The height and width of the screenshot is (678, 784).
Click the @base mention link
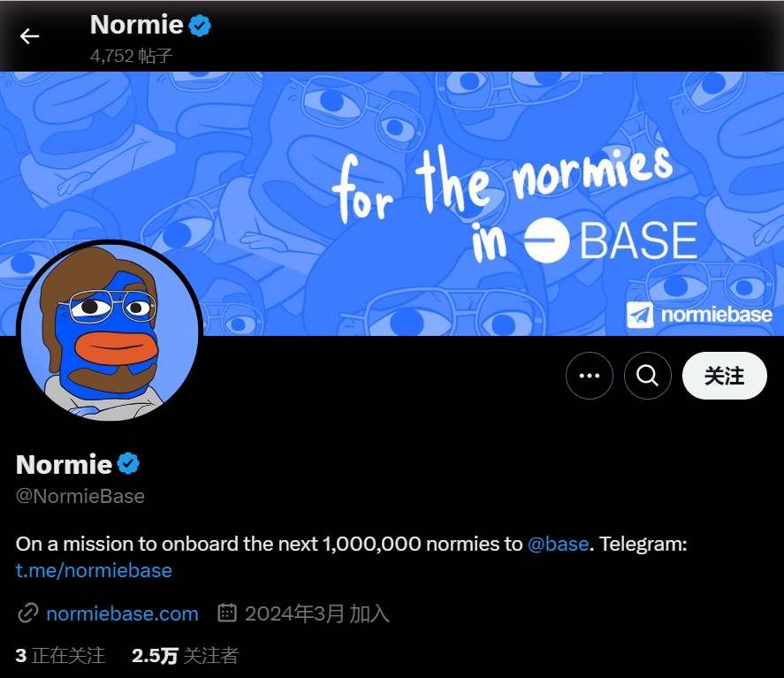(558, 544)
